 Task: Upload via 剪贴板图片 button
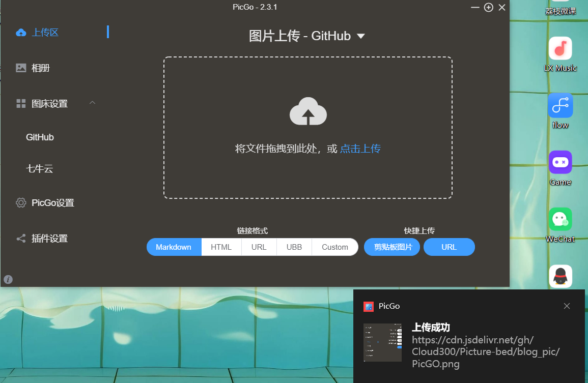tap(392, 247)
